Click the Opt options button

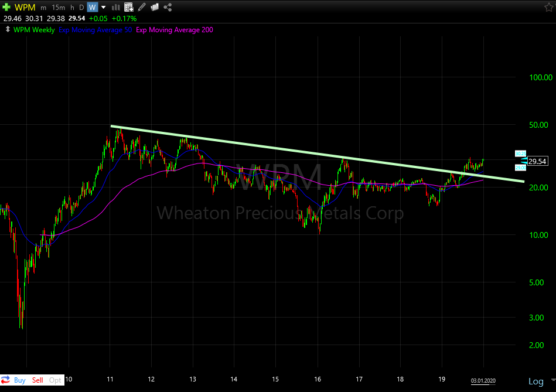(x=55, y=380)
